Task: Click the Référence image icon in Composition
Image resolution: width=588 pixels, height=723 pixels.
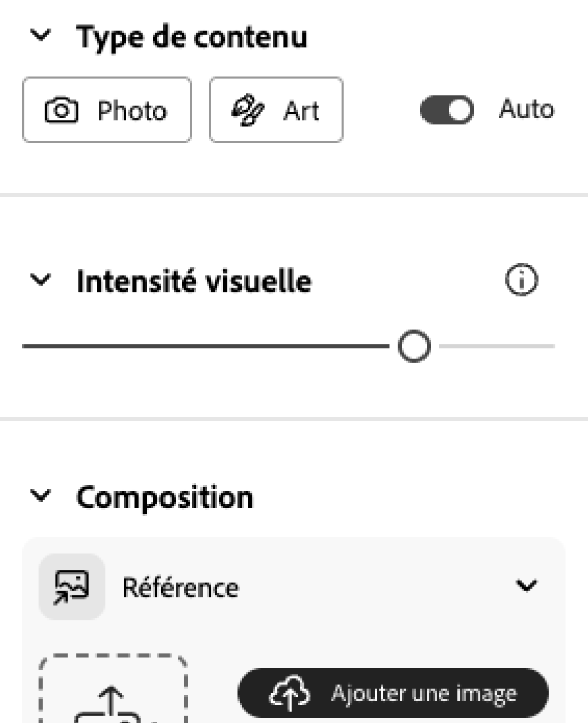Action: coord(72,587)
